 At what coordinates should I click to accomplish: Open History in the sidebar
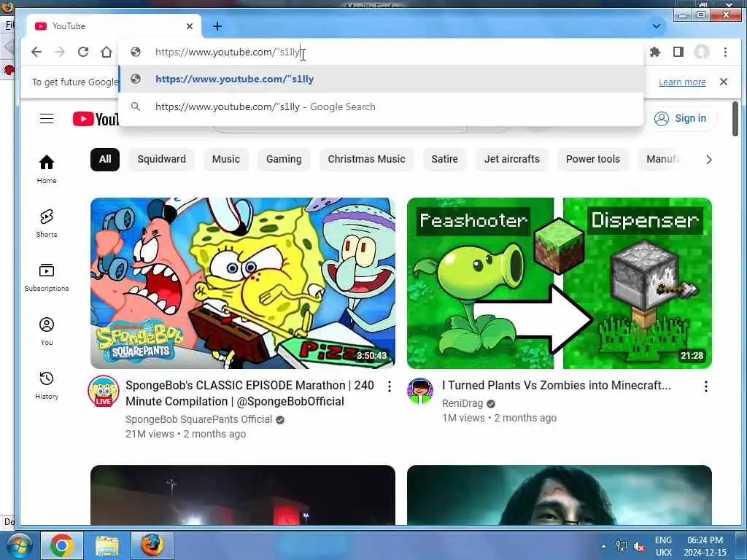click(47, 385)
